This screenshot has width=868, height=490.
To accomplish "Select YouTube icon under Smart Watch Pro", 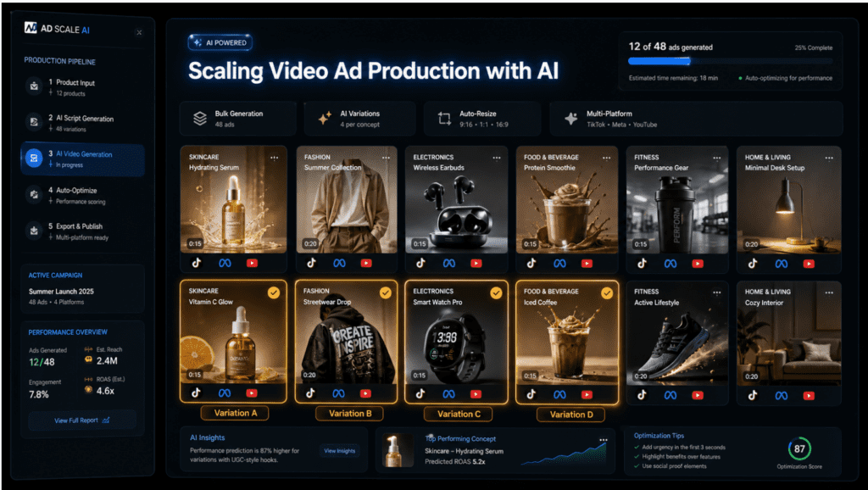I will click(x=476, y=393).
